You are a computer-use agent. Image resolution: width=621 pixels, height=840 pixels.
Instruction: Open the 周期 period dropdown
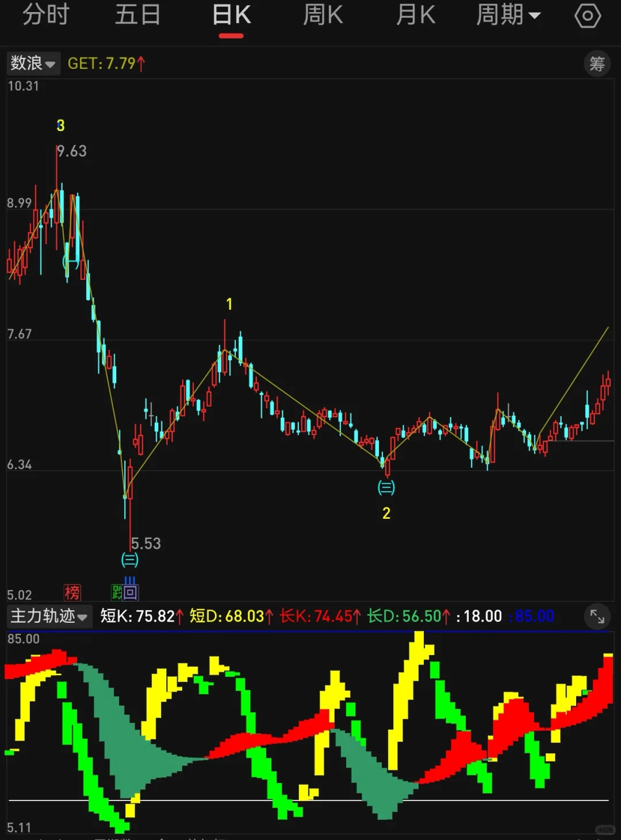coord(508,15)
